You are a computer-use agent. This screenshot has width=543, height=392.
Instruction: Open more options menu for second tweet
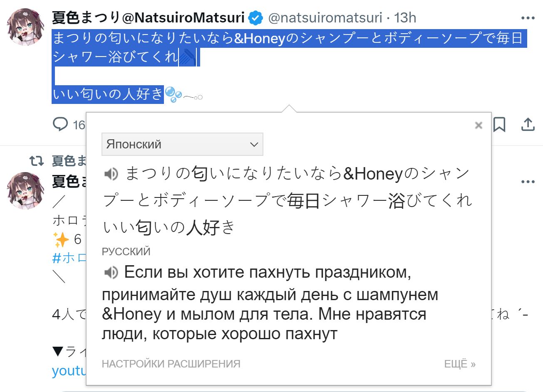coord(528,182)
